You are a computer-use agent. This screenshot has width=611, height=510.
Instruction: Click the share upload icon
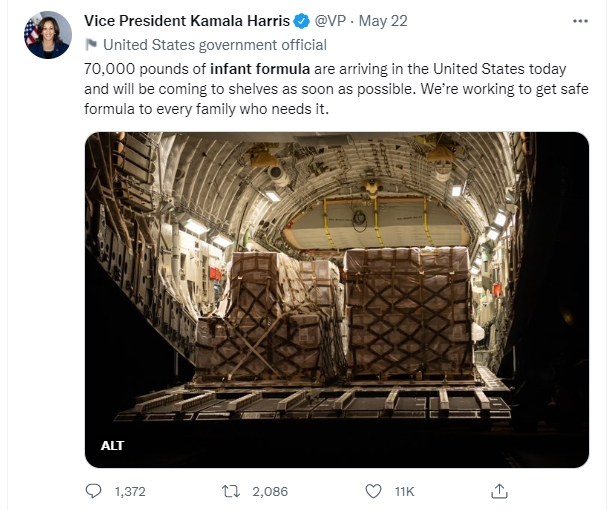click(x=499, y=491)
